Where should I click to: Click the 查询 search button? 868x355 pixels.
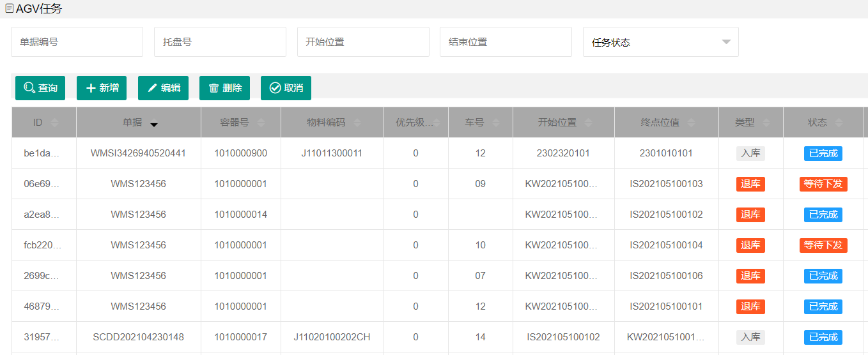40,88
